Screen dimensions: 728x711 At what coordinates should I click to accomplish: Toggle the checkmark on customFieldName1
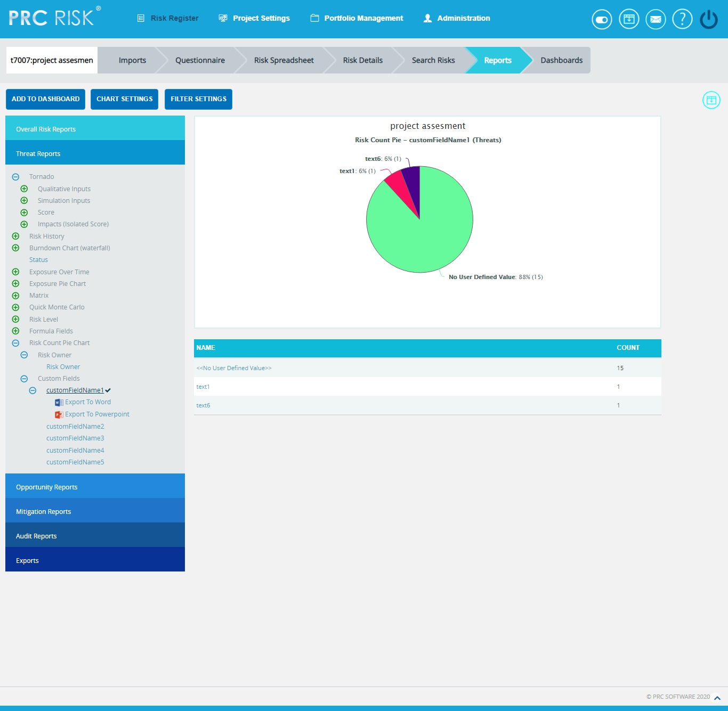(108, 390)
